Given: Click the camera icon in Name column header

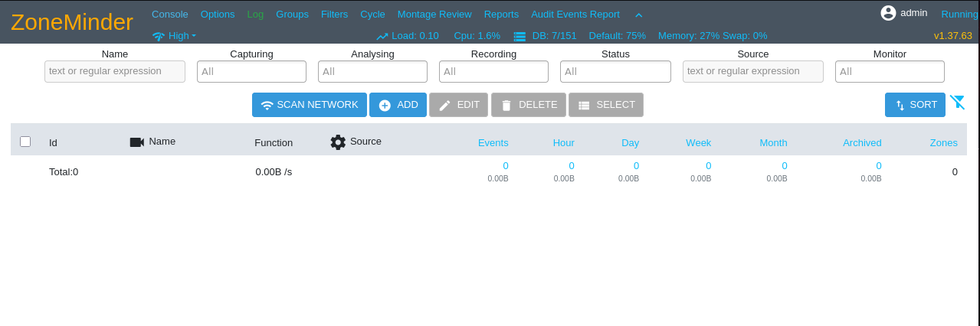Looking at the screenshot, I should pos(136,142).
